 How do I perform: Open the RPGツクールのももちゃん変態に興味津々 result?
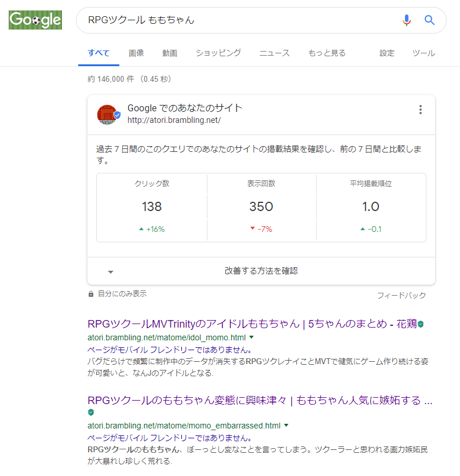coord(260,401)
